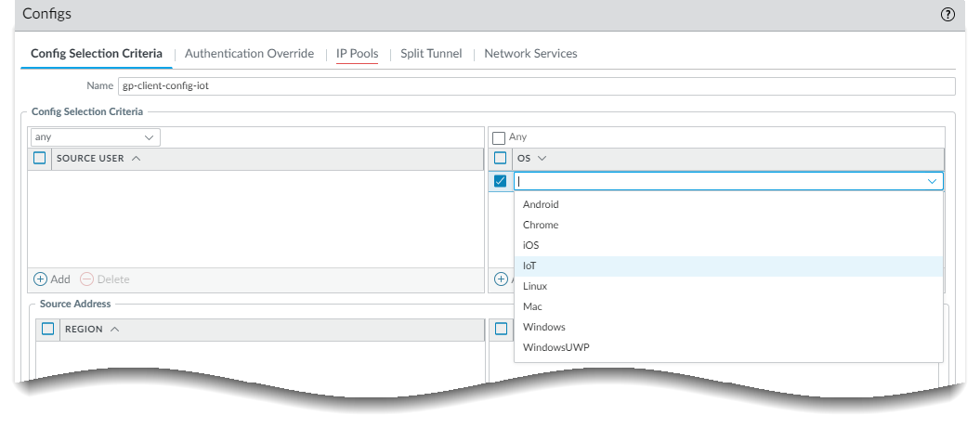This screenshot has width=980, height=428.
Task: Check the SOURCE USER header checkbox
Action: tap(40, 159)
